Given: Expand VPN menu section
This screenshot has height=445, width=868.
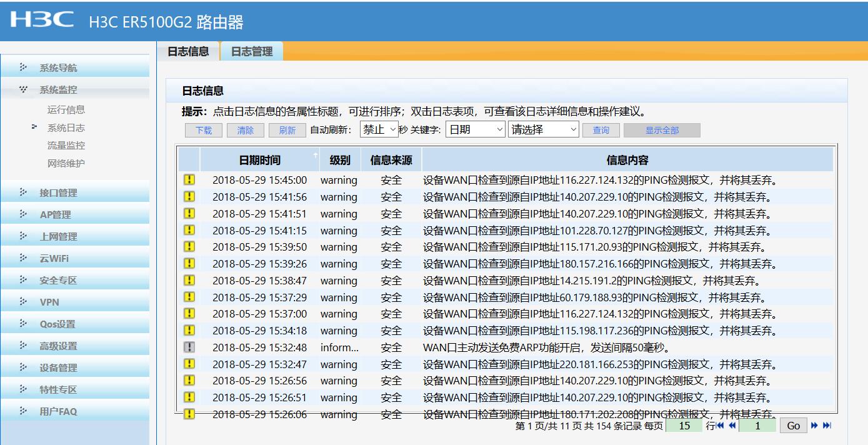Looking at the screenshot, I should (x=75, y=302).
